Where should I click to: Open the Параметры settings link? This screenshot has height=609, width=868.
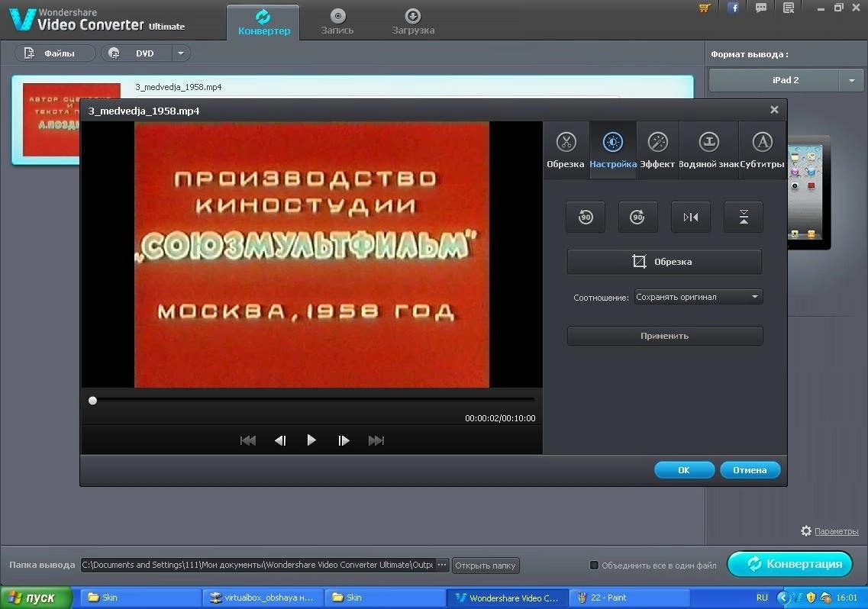(x=836, y=531)
